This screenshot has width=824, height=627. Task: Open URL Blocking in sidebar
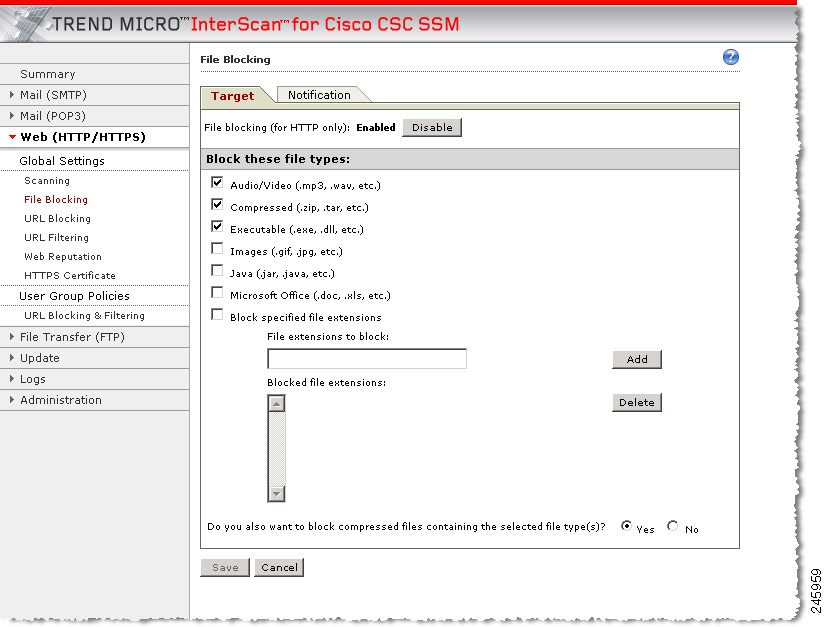pos(57,219)
